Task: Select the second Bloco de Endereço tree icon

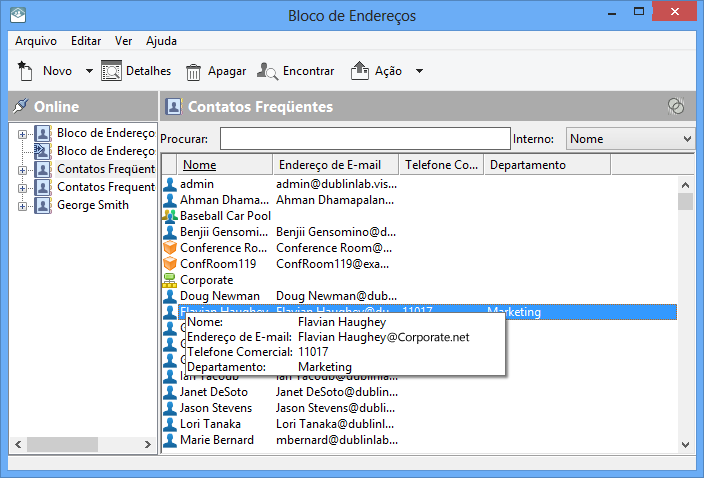Action: [x=43, y=151]
